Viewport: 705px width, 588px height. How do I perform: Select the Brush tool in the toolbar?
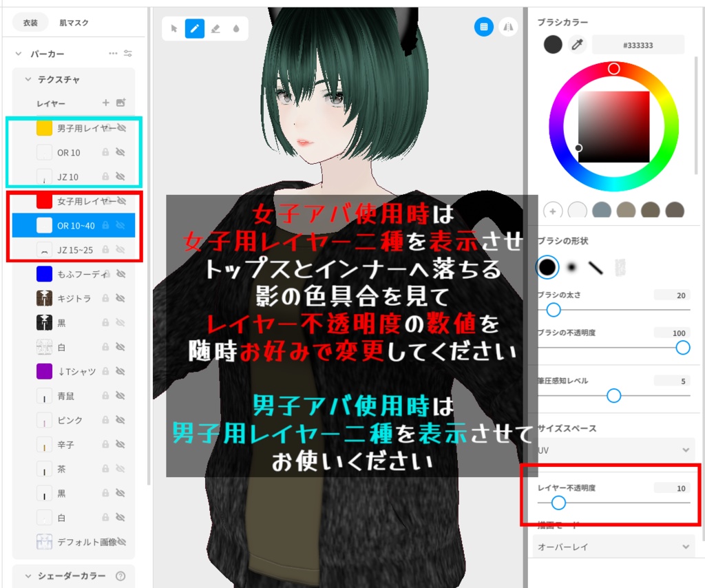coord(195,29)
